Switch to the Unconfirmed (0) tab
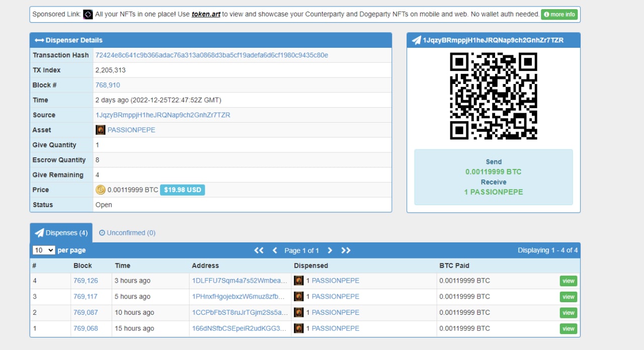Image resolution: width=644 pixels, height=350 pixels. (127, 233)
